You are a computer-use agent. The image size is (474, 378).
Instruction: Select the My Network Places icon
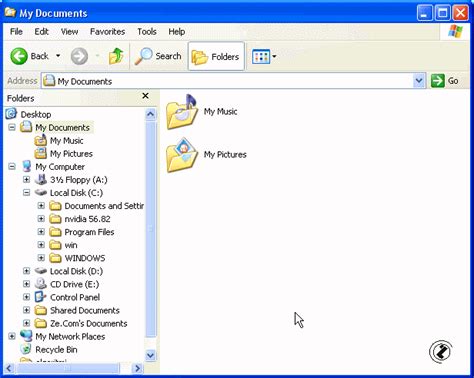(x=26, y=336)
